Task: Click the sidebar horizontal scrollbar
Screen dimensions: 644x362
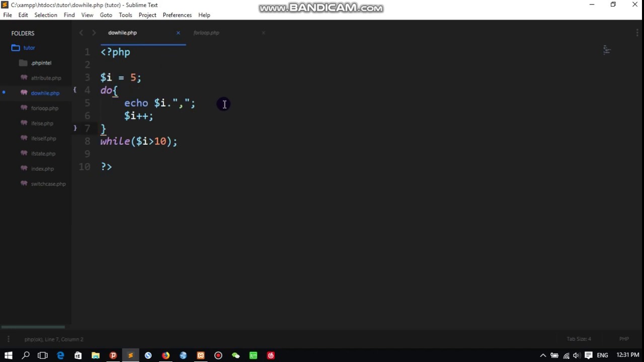Action: point(33,327)
